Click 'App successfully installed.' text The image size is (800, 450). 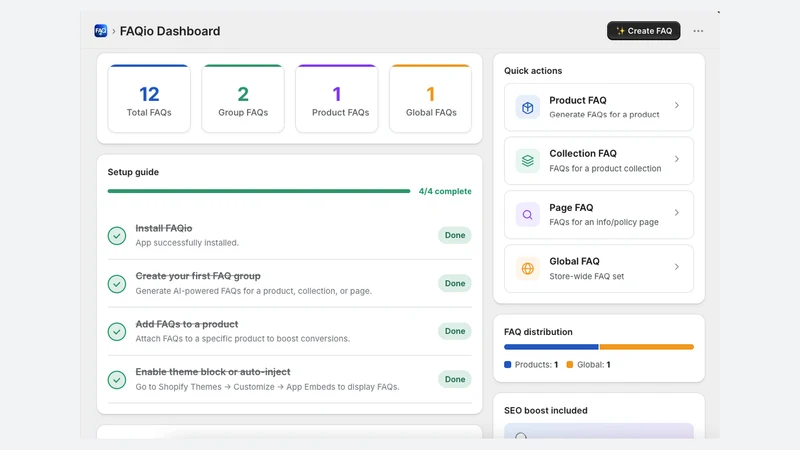pos(187,243)
